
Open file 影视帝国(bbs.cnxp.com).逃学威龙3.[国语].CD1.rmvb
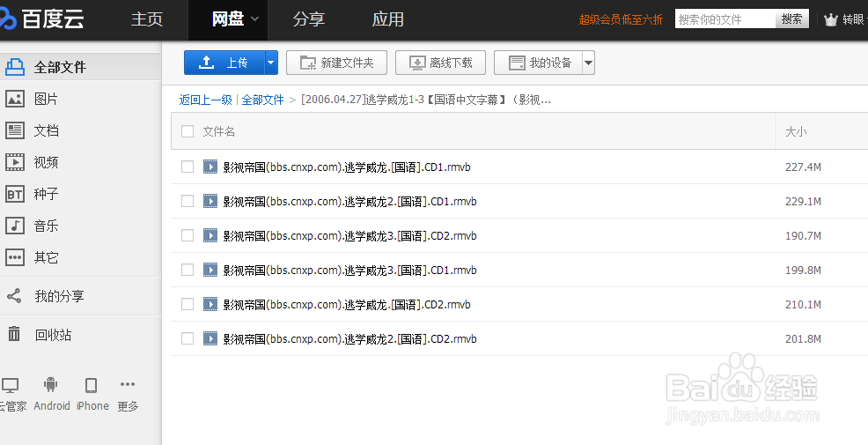tap(349, 270)
